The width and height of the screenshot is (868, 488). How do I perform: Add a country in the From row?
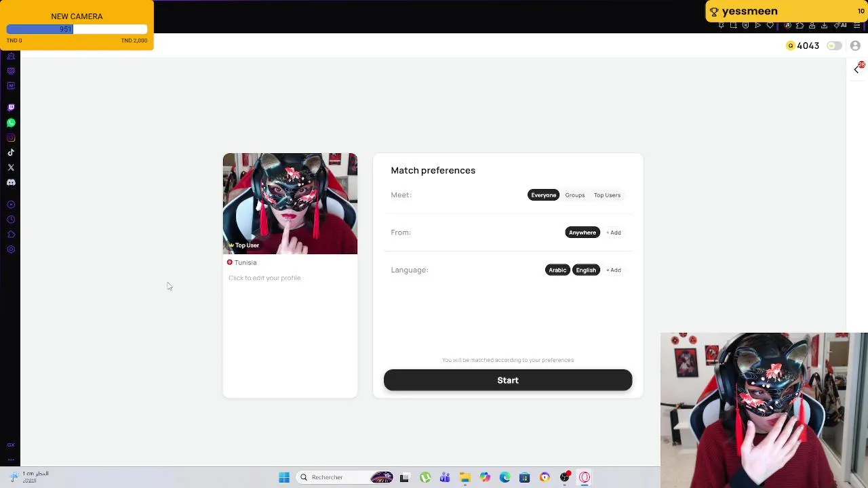(614, 232)
